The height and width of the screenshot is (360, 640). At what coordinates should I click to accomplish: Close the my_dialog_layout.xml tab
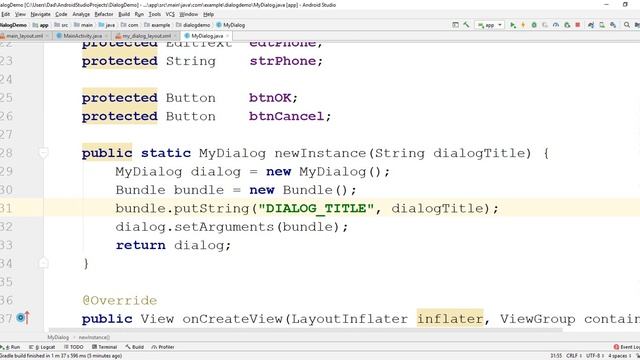tap(175, 36)
